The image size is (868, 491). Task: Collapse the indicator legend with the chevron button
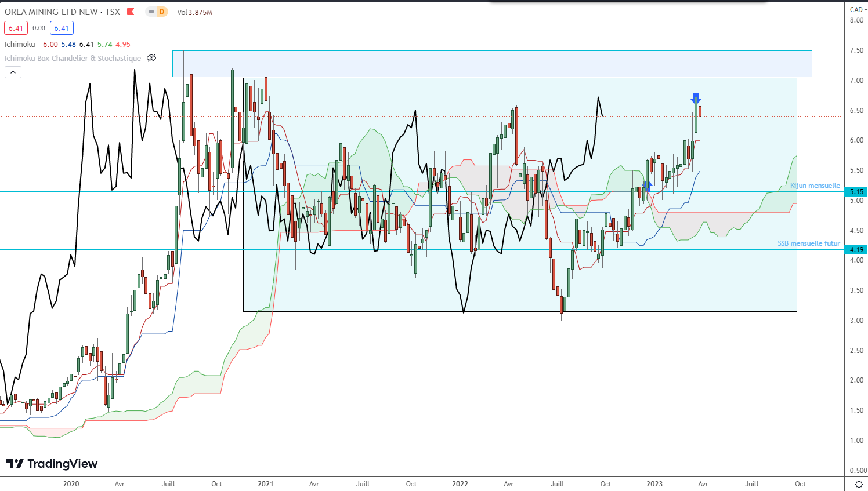pyautogui.click(x=13, y=72)
